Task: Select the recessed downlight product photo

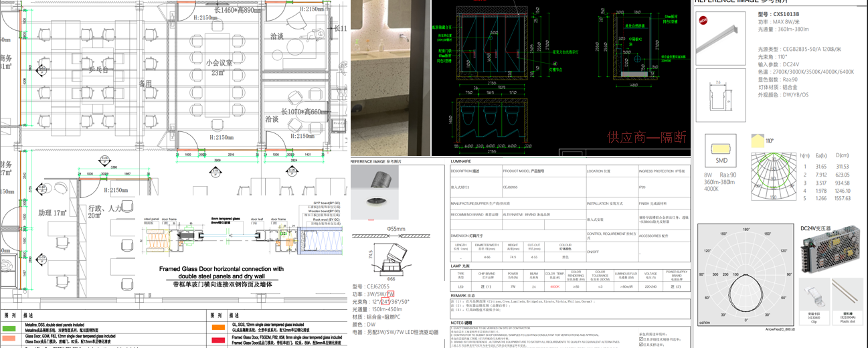Action: (376, 193)
